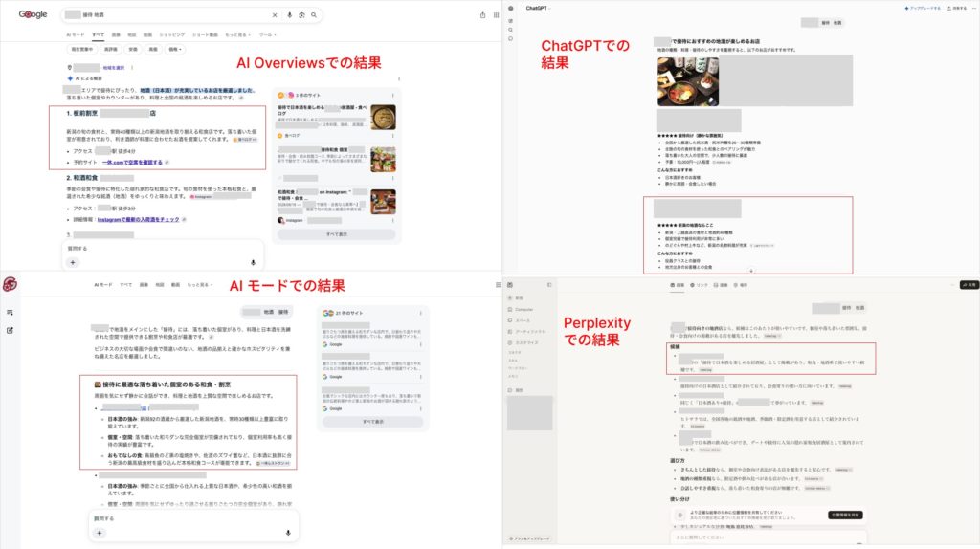This screenshot has width=980, height=549.
Task: Open ChatGPT sidebar search icon
Action: [x=511, y=30]
